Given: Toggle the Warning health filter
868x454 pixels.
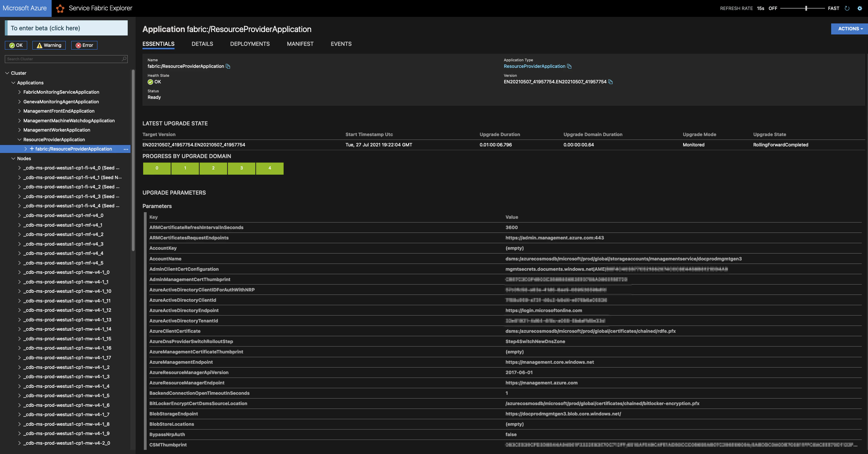Looking at the screenshot, I should tap(49, 45).
